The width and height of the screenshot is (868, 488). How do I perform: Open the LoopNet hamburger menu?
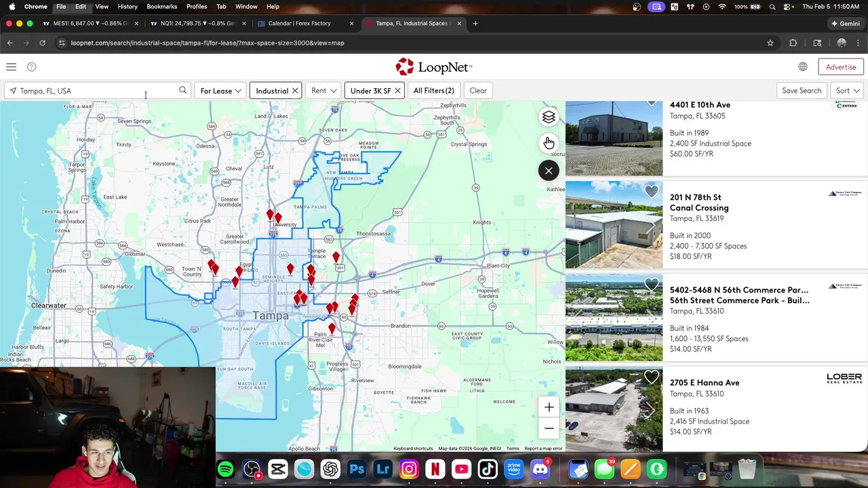point(11,67)
